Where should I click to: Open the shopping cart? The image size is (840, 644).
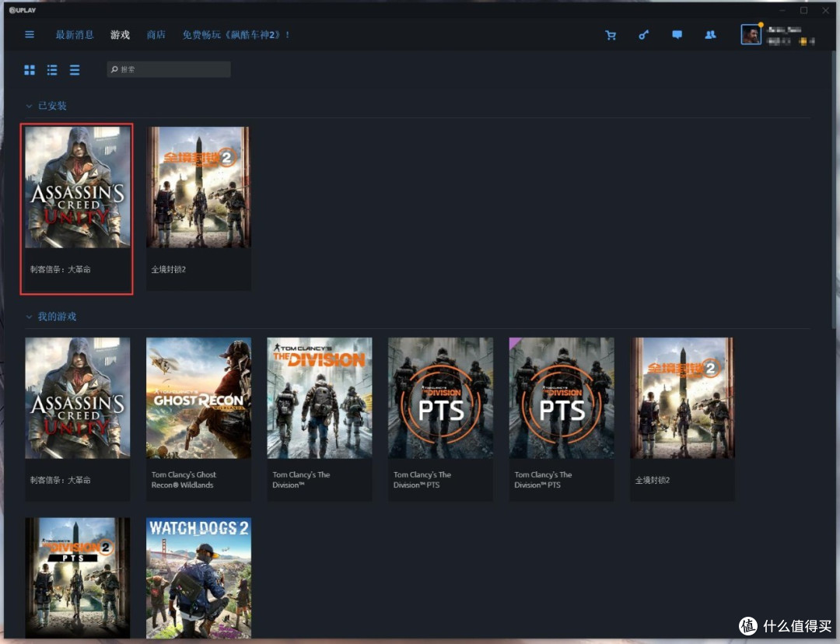[x=611, y=35]
